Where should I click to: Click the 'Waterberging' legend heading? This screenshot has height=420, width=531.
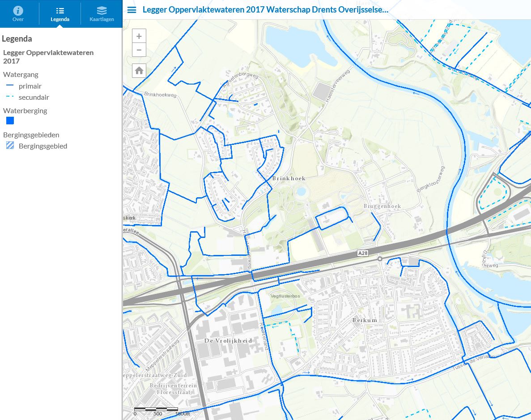point(25,111)
